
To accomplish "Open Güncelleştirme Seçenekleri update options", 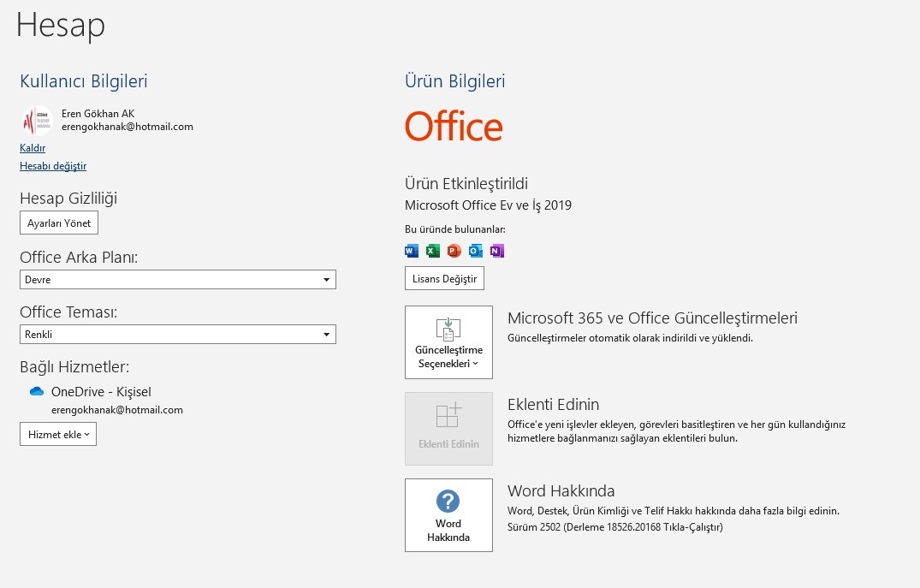I will click(448, 342).
